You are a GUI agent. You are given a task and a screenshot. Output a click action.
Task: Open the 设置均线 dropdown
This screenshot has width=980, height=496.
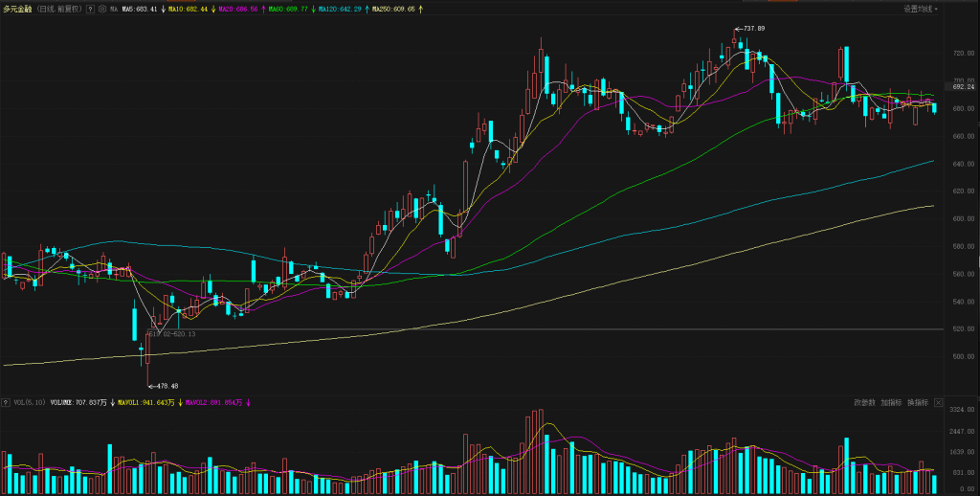coord(921,9)
